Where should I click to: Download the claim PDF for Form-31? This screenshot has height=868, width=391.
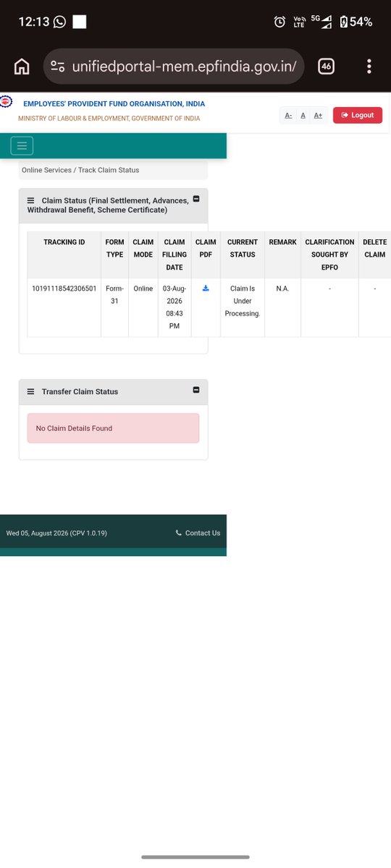(x=206, y=288)
